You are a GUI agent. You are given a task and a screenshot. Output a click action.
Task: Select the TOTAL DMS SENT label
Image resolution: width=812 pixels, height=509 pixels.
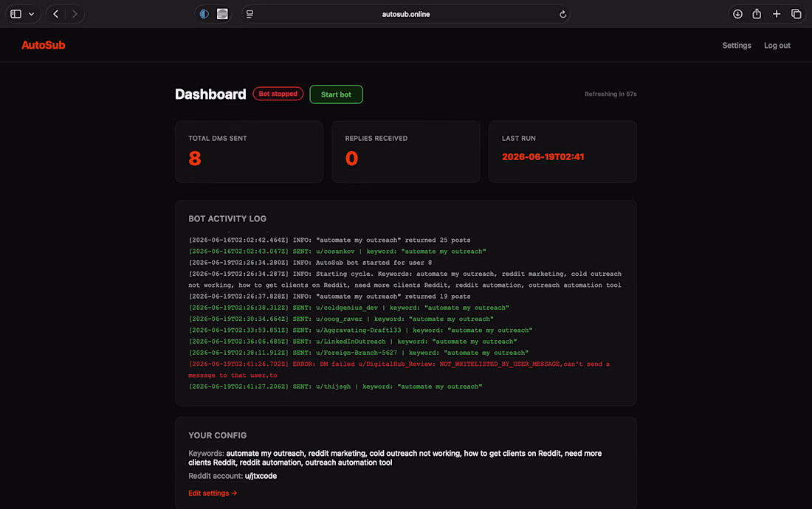click(218, 139)
